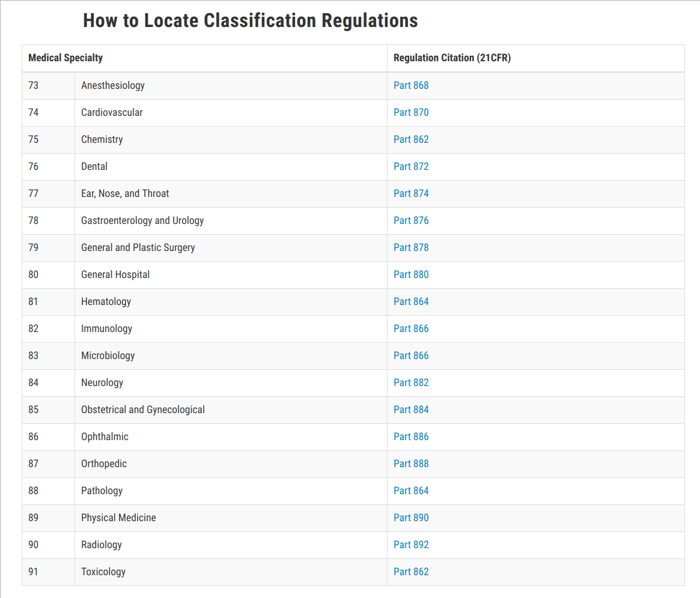Click Part 864 in the Pathology row

point(411,491)
